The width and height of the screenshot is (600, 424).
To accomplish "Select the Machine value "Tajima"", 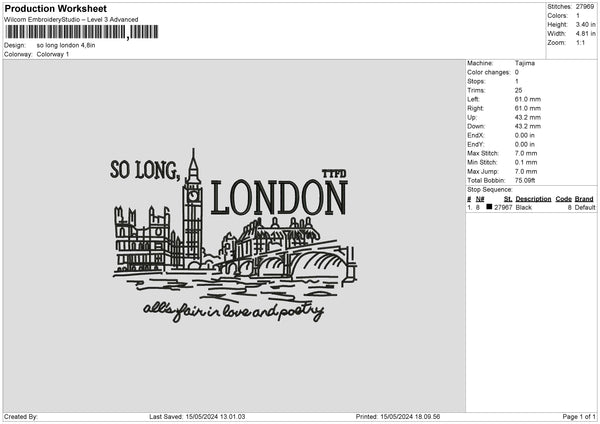I will (525, 63).
